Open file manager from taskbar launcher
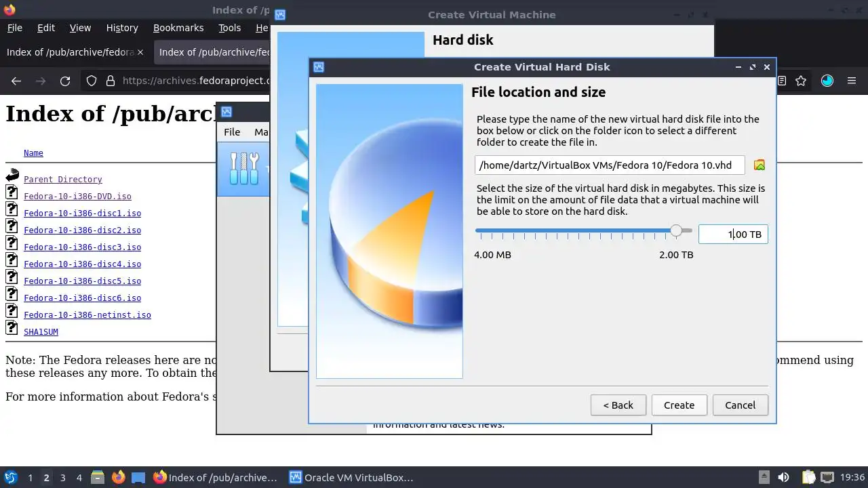868x488 pixels. click(x=98, y=477)
